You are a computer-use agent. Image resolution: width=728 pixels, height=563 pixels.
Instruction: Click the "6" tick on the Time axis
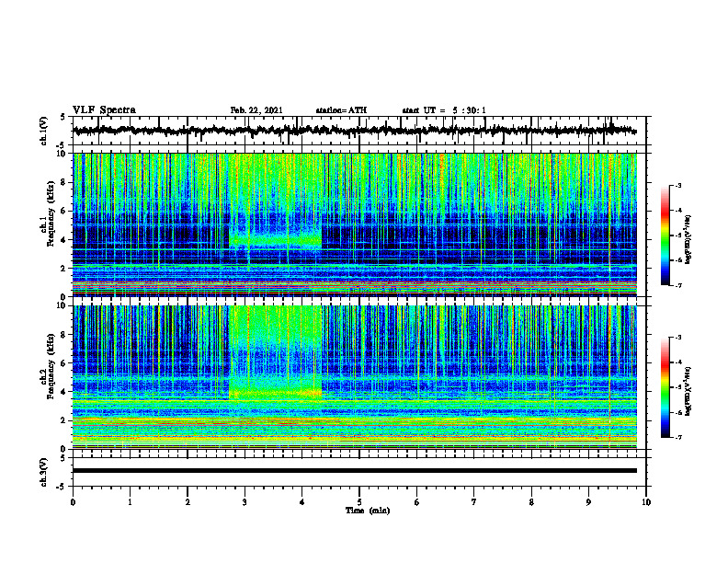click(x=417, y=502)
